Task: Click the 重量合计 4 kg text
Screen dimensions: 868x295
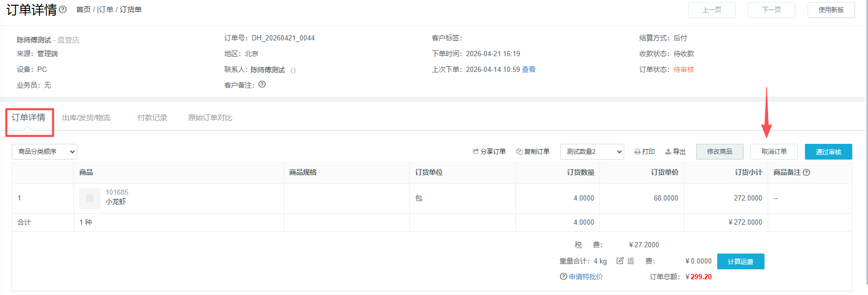Action: point(583,261)
